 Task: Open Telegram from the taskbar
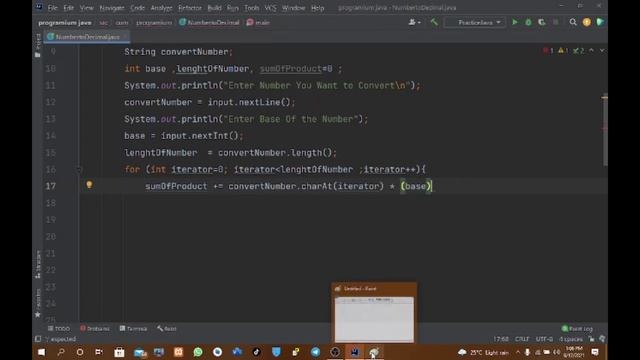316,352
